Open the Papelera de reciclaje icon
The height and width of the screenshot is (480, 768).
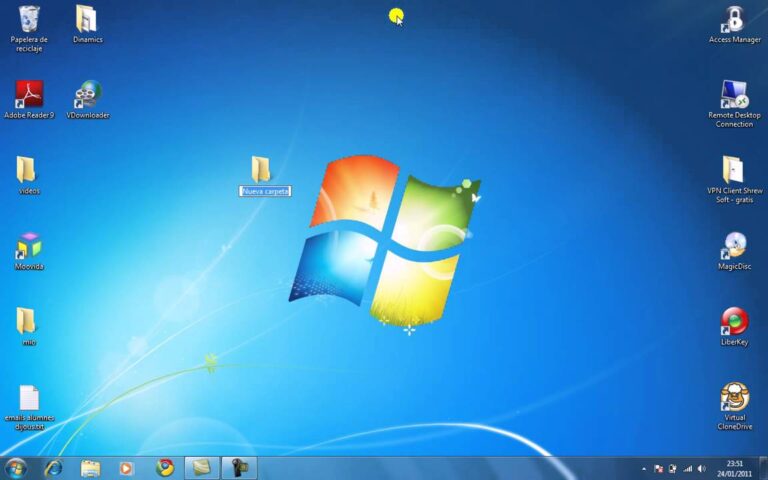(29, 19)
